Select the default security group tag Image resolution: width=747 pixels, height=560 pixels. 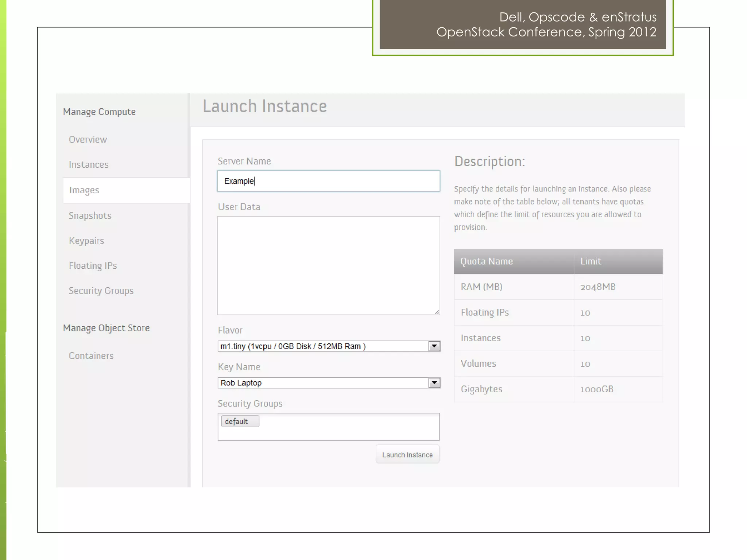point(240,421)
